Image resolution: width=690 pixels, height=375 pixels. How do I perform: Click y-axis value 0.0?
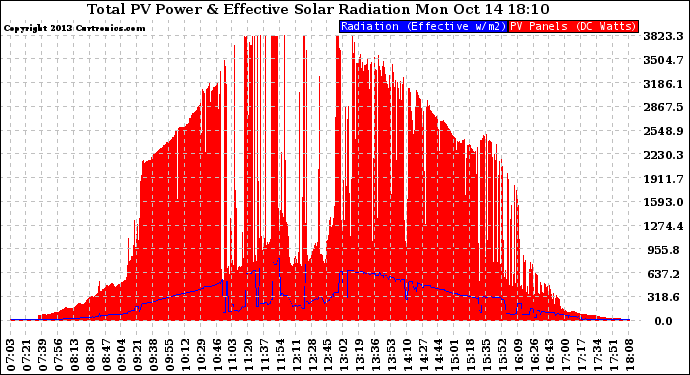[663, 321]
